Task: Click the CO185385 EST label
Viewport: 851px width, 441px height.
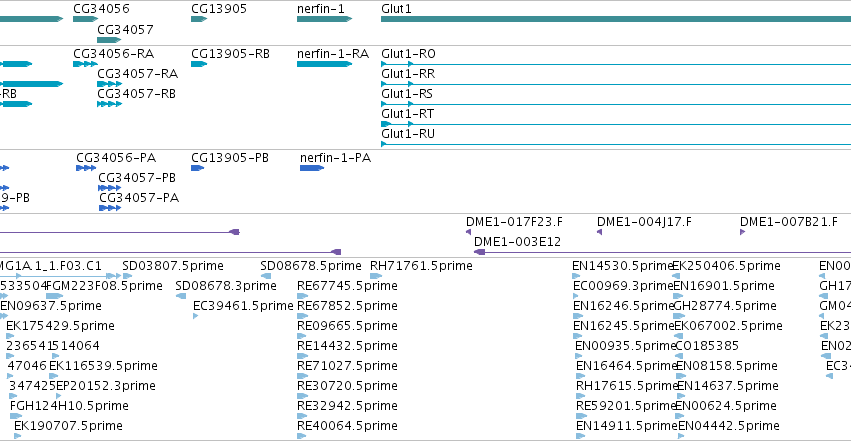Action: click(708, 346)
